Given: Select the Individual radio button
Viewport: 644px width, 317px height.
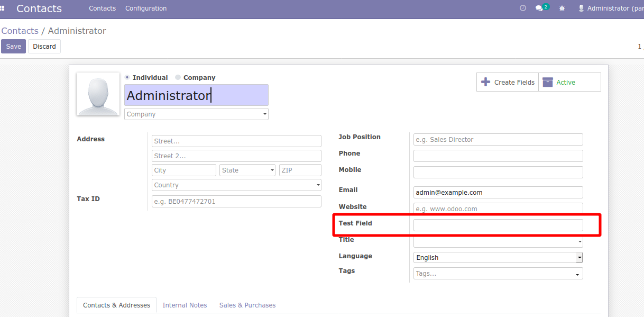Looking at the screenshot, I should [127, 77].
